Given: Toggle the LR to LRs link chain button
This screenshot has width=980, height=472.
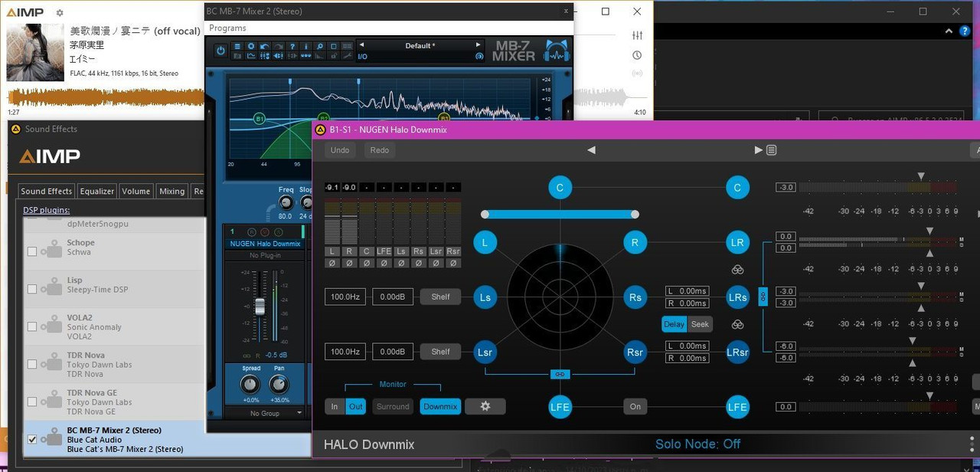Looking at the screenshot, I should (x=763, y=297).
